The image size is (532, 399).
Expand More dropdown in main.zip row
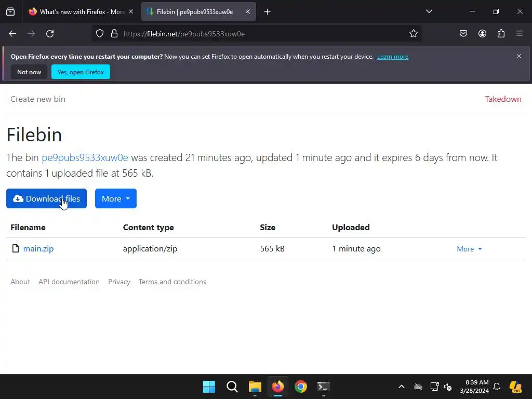[469, 249]
